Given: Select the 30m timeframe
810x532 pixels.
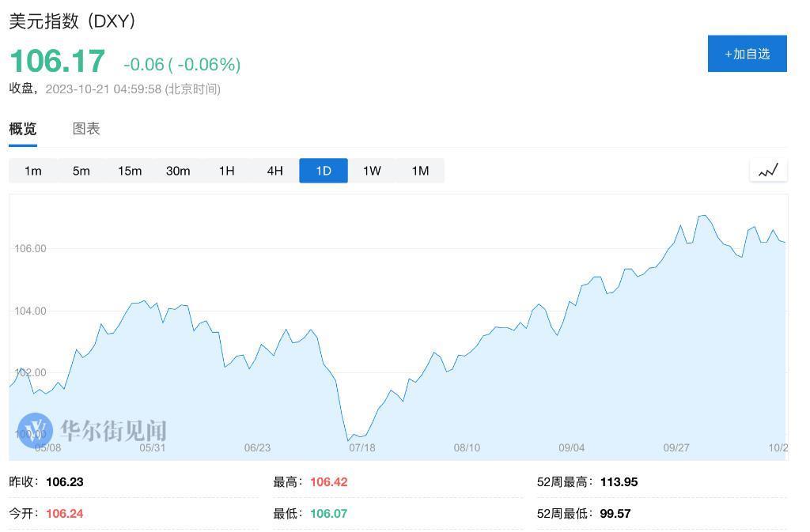Looking at the screenshot, I should point(178,170).
